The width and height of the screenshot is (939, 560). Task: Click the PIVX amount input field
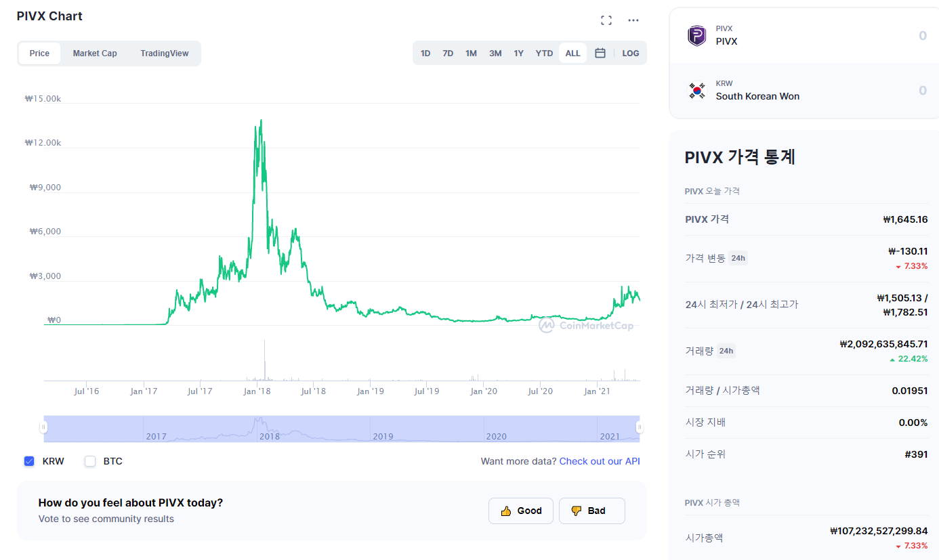pos(804,36)
